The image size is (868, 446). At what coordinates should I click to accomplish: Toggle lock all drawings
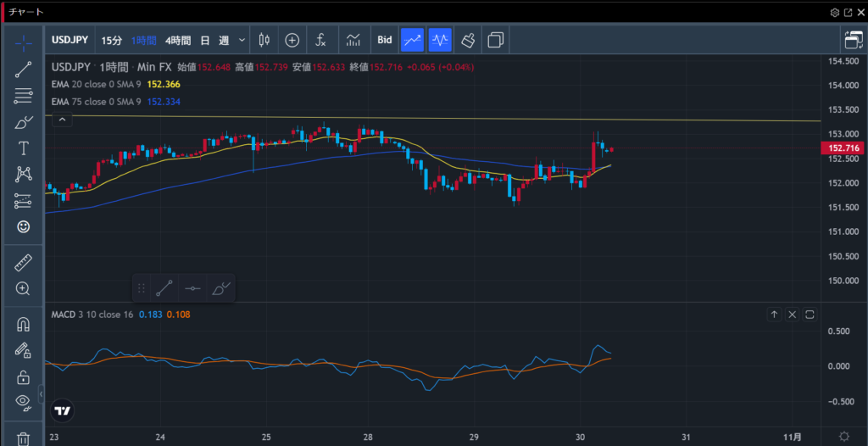[x=24, y=377]
